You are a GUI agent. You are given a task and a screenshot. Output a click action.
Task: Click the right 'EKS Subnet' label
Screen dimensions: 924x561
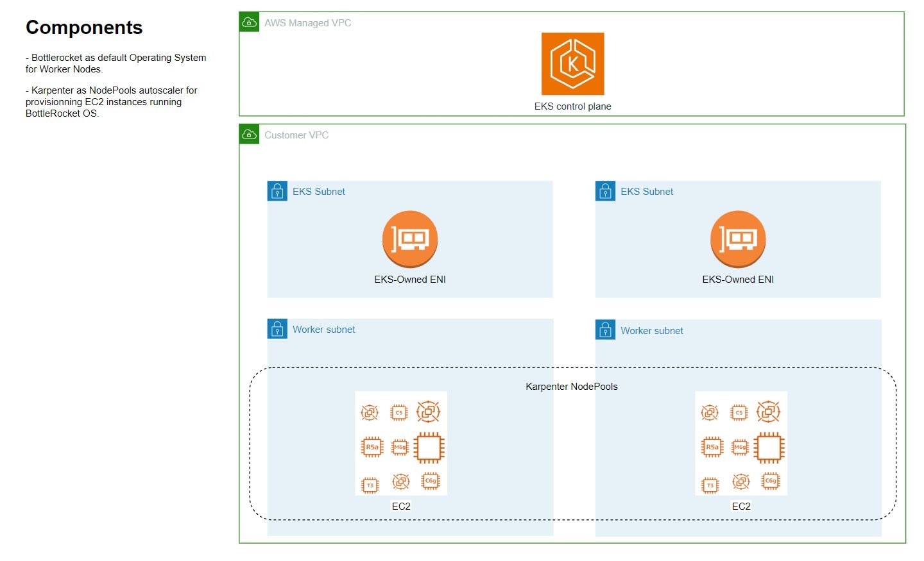point(647,192)
